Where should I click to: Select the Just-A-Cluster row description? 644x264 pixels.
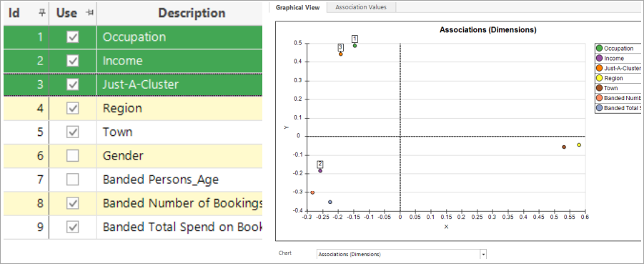click(x=141, y=84)
